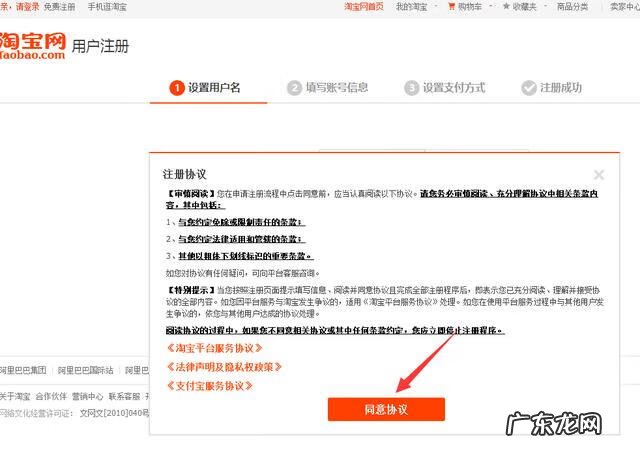Screen dimensions: 640x453
Task: Click the 淘宝网 Taobao logo
Action: click(32, 46)
